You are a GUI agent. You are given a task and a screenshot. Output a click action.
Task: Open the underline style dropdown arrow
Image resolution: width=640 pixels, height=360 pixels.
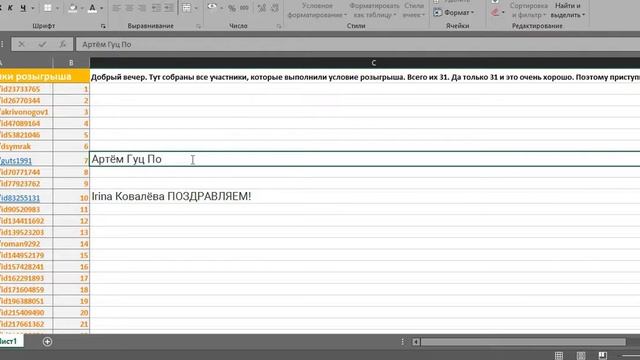coord(33,8)
